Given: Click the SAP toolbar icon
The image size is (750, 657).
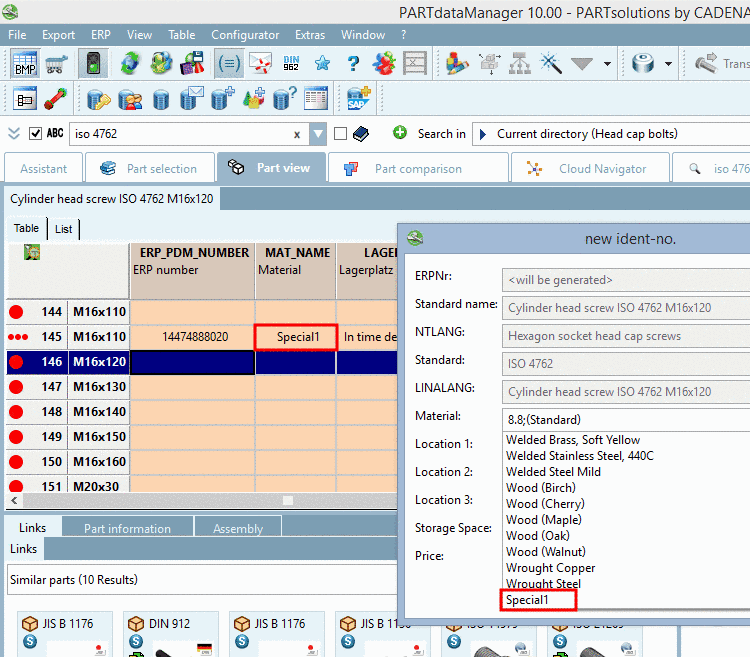Looking at the screenshot, I should coord(357,100).
